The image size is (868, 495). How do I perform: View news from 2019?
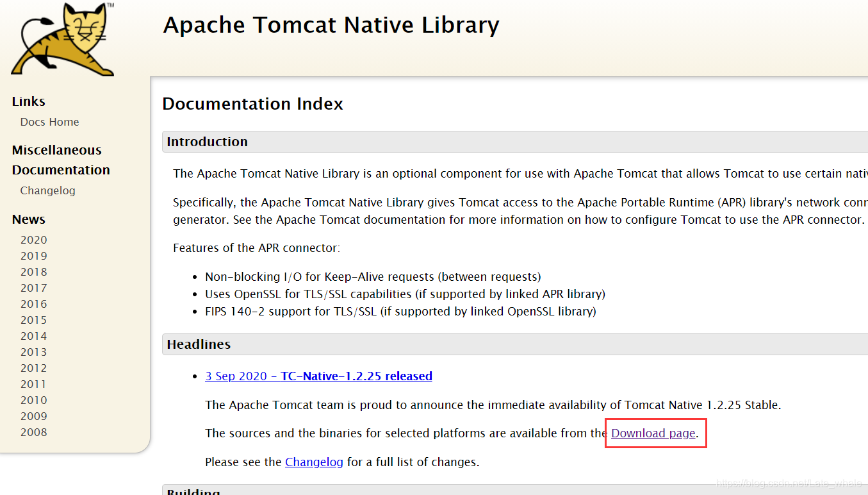click(33, 255)
